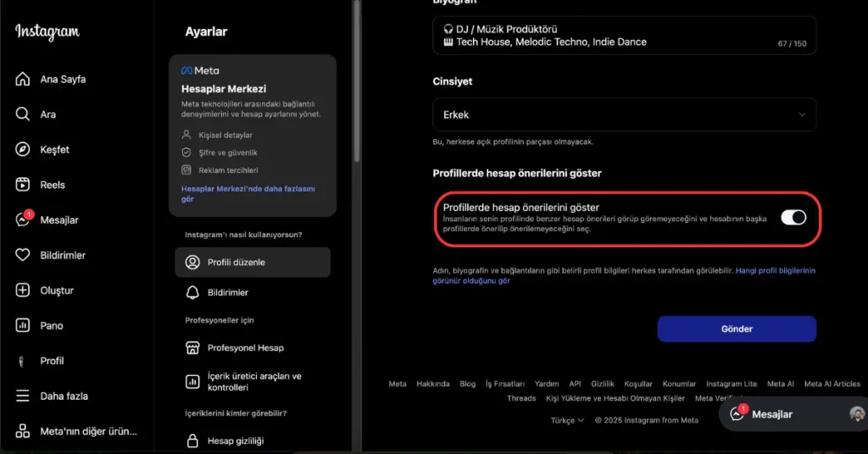868x454 pixels.
Task: Click Kişisel detaylar person icon
Action: click(x=186, y=135)
